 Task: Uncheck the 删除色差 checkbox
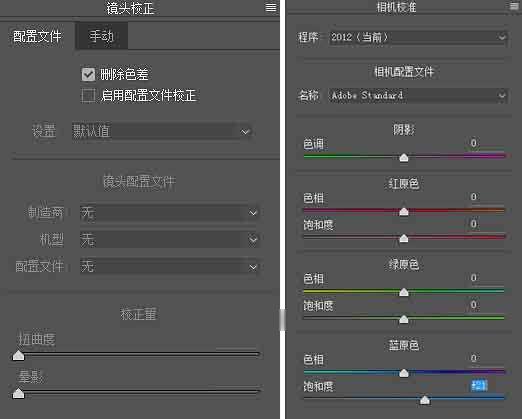coord(88,74)
